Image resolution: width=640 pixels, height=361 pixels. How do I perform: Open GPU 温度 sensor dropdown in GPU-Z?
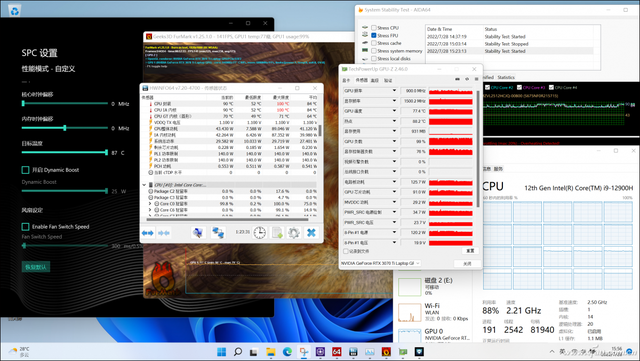point(394,111)
